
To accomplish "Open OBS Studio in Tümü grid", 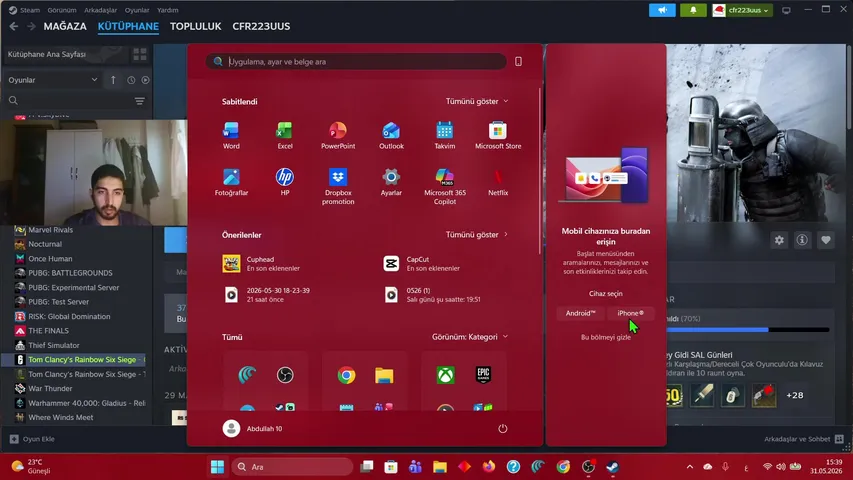I will (x=285, y=375).
